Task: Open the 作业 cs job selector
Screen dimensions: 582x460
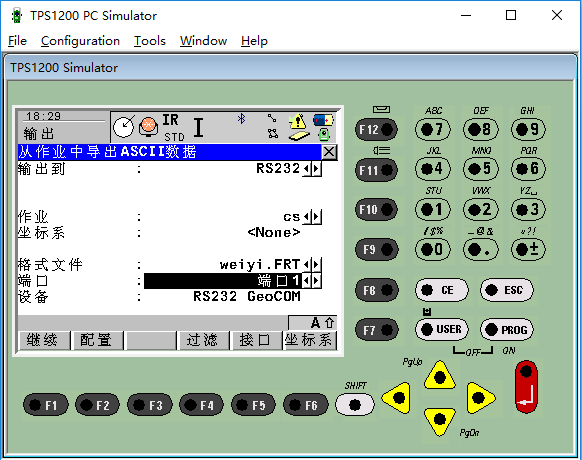Action: click(x=312, y=217)
